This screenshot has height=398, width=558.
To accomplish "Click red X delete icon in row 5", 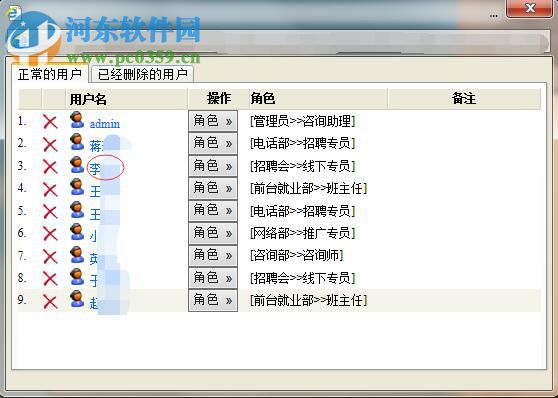I will [50, 212].
